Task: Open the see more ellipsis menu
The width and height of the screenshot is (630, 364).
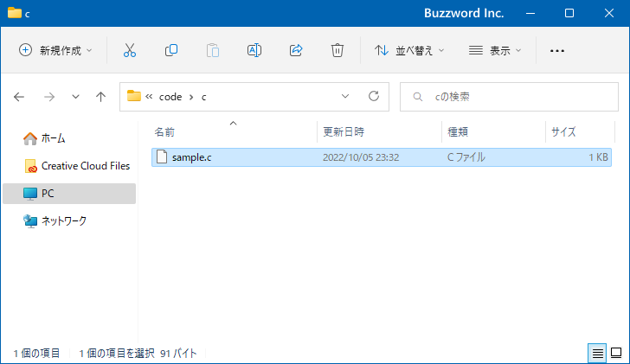Action: click(557, 50)
